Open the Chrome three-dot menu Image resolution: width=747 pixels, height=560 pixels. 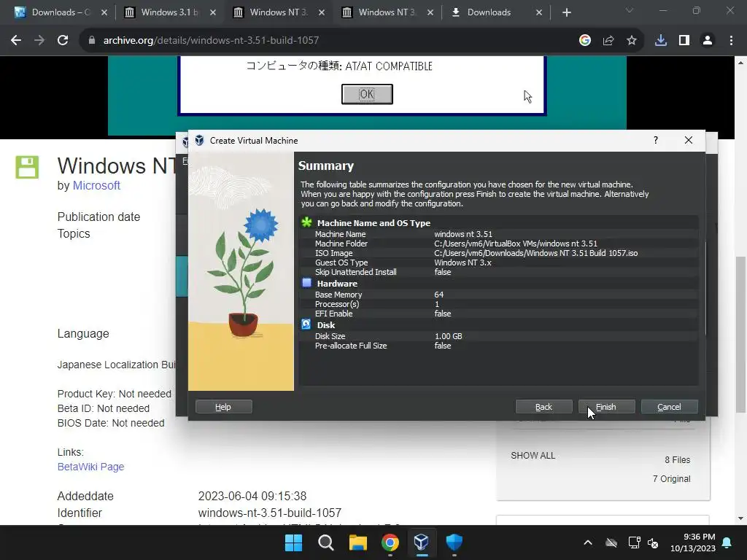pyautogui.click(x=731, y=41)
